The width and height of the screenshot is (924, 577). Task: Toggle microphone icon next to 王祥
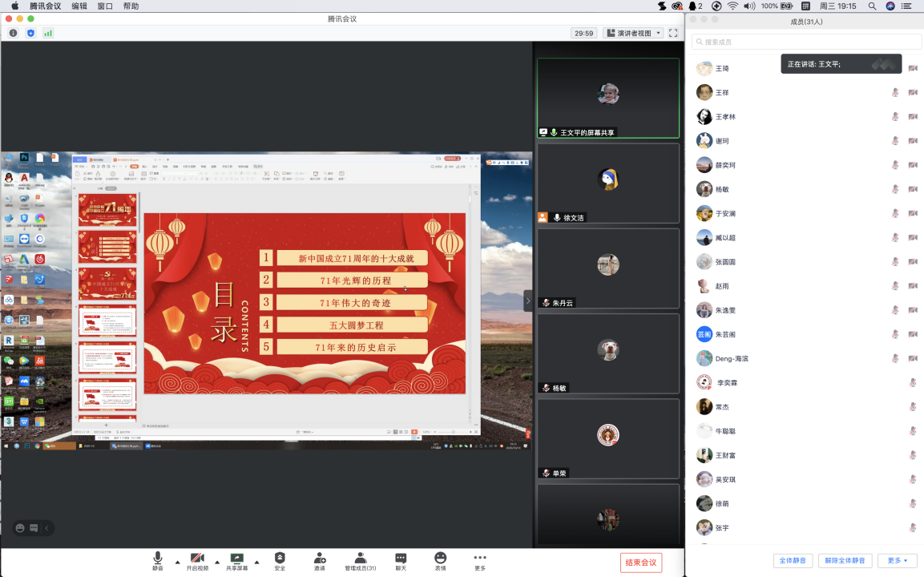click(x=895, y=93)
